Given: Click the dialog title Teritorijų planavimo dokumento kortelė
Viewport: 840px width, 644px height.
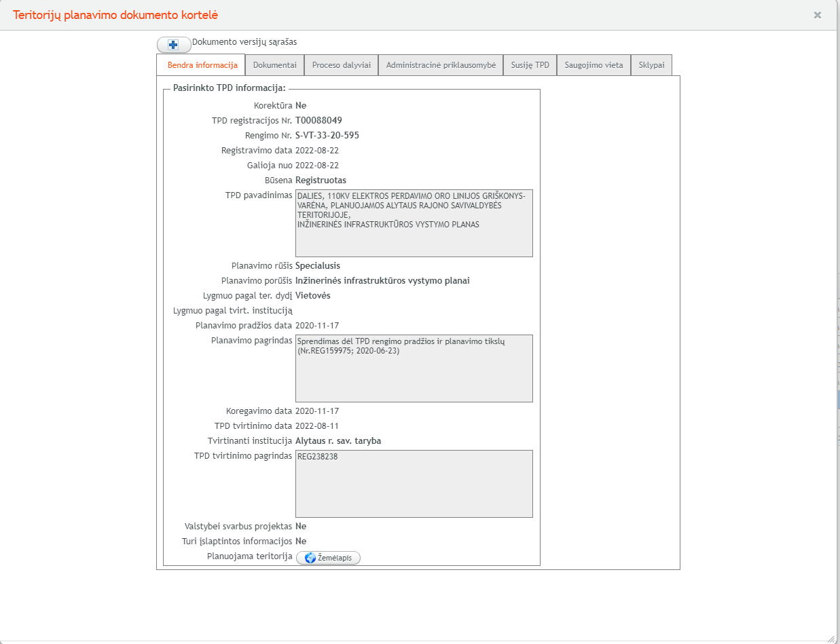Looking at the screenshot, I should pyautogui.click(x=115, y=15).
